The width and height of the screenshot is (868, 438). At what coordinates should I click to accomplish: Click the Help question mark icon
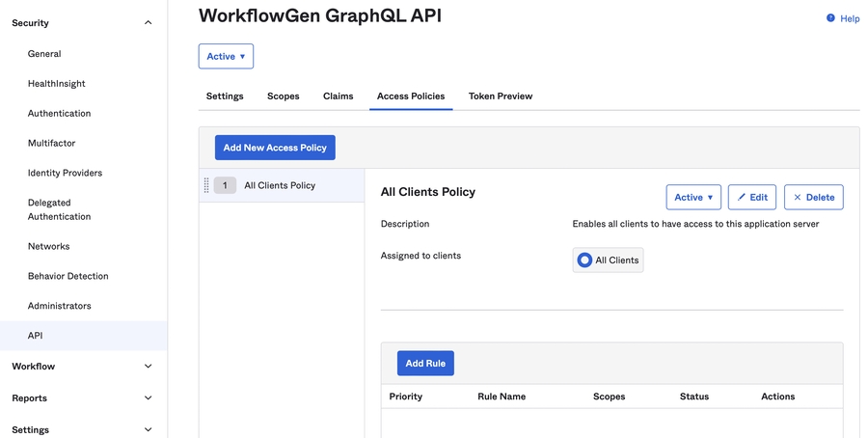(830, 18)
